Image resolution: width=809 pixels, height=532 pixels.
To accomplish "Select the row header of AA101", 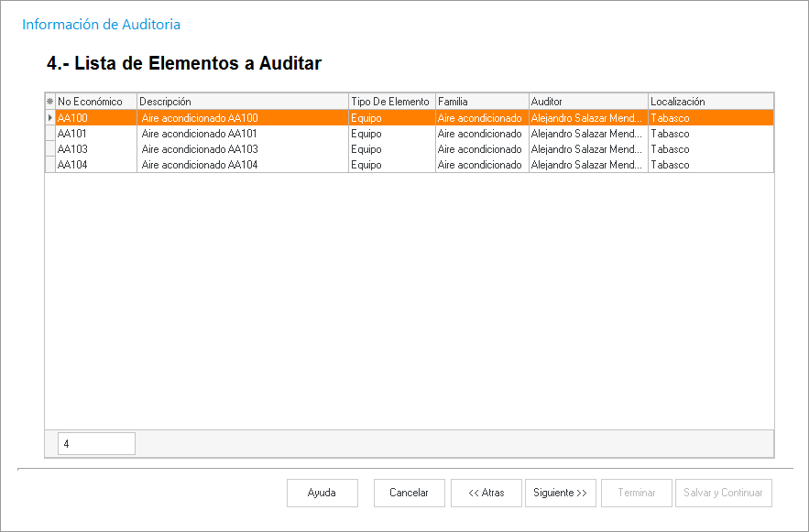I will [x=49, y=134].
